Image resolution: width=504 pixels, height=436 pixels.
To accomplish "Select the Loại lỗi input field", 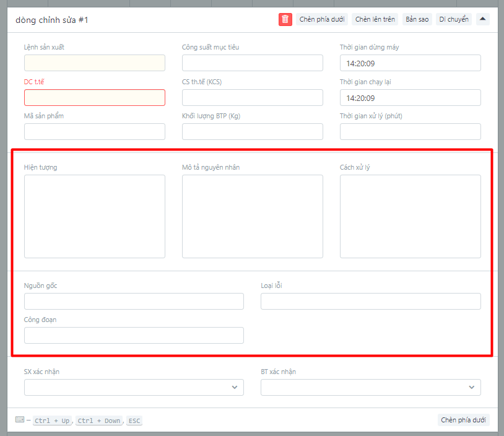I will click(370, 302).
